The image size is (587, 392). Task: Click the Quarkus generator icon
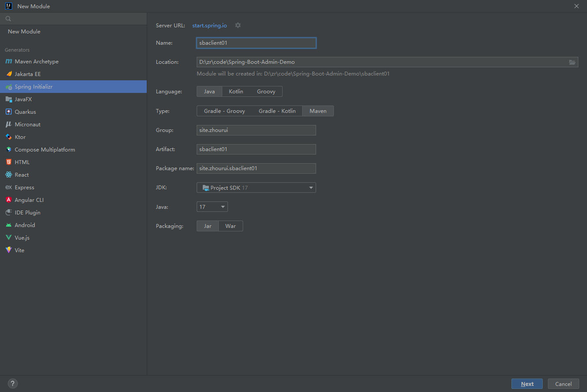point(9,112)
